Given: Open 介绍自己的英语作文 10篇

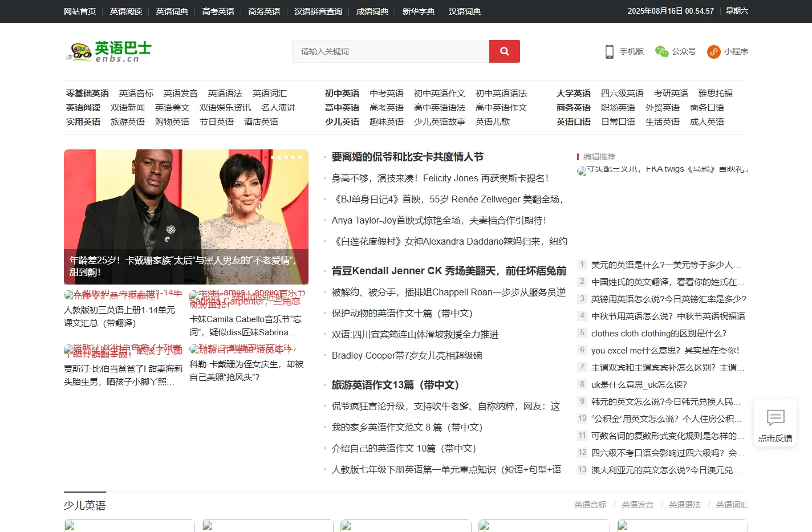Looking at the screenshot, I should [x=404, y=449].
